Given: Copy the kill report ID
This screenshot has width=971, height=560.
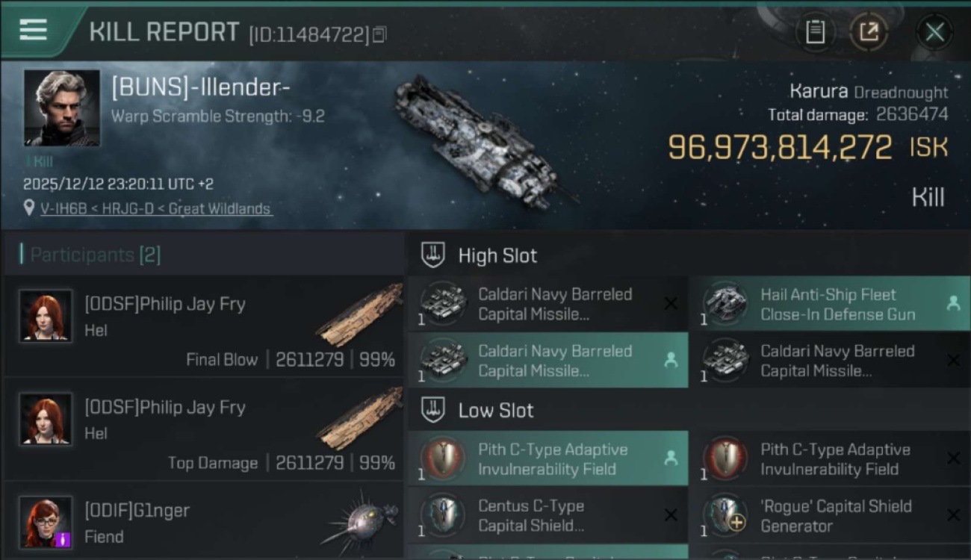Looking at the screenshot, I should 379,34.
